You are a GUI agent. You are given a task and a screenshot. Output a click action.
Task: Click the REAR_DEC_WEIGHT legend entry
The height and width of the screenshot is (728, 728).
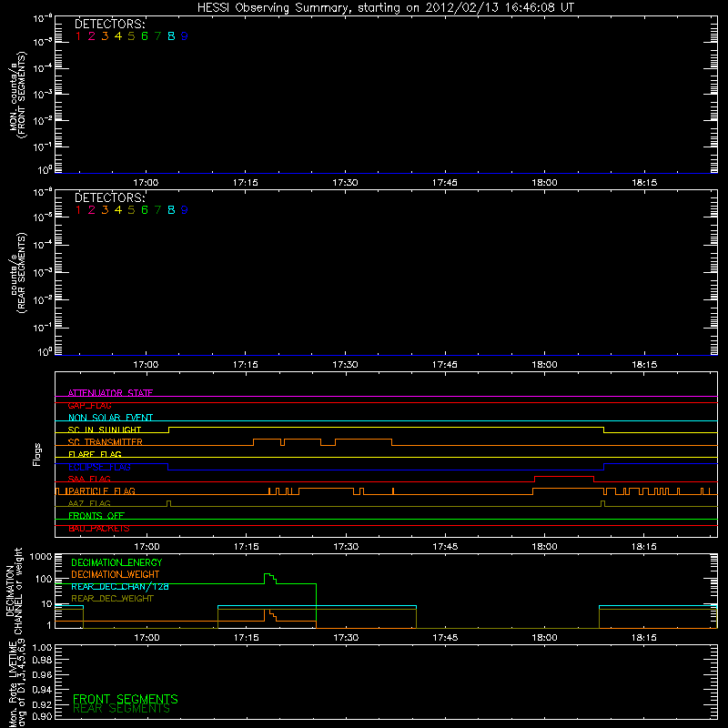112,599
